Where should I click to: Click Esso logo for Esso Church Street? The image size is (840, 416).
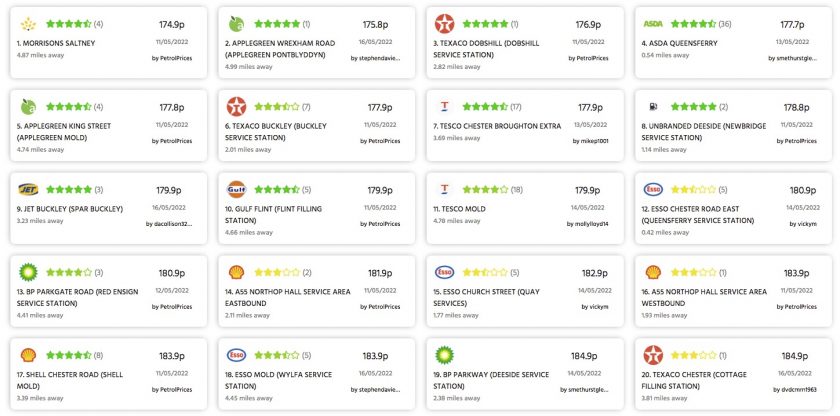(444, 272)
